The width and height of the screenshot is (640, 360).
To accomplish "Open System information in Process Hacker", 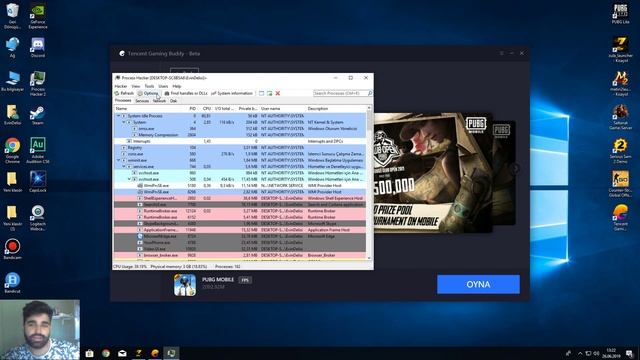I will pos(232,93).
